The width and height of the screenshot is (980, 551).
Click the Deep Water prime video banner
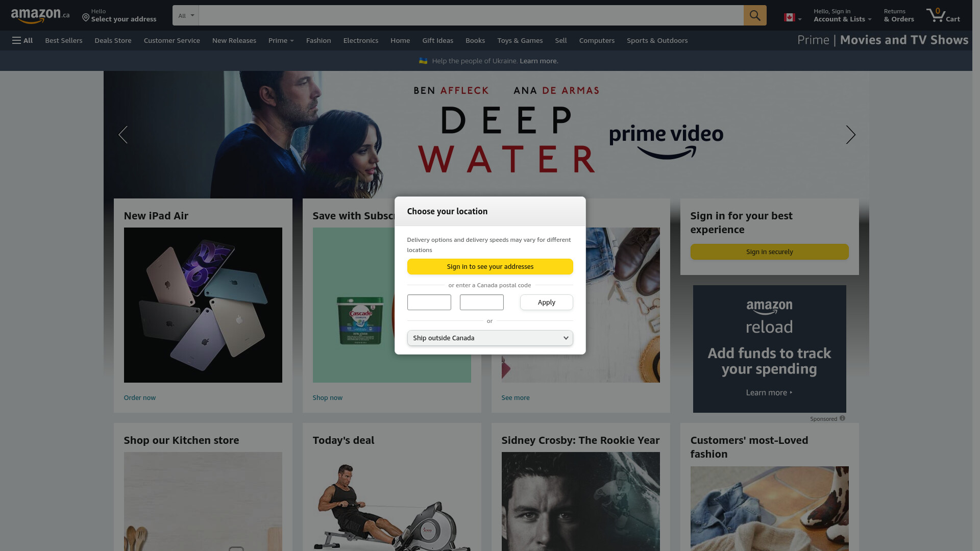(x=486, y=135)
